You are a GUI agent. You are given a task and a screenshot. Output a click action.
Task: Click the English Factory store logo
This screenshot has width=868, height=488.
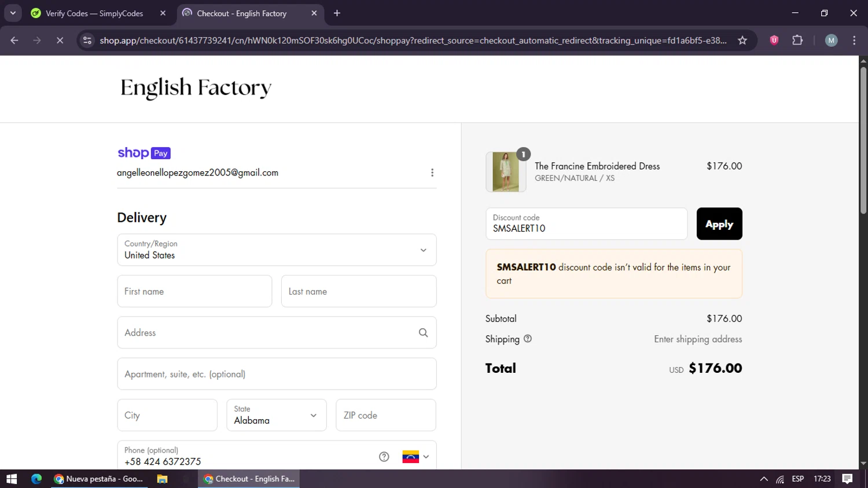[x=196, y=88]
